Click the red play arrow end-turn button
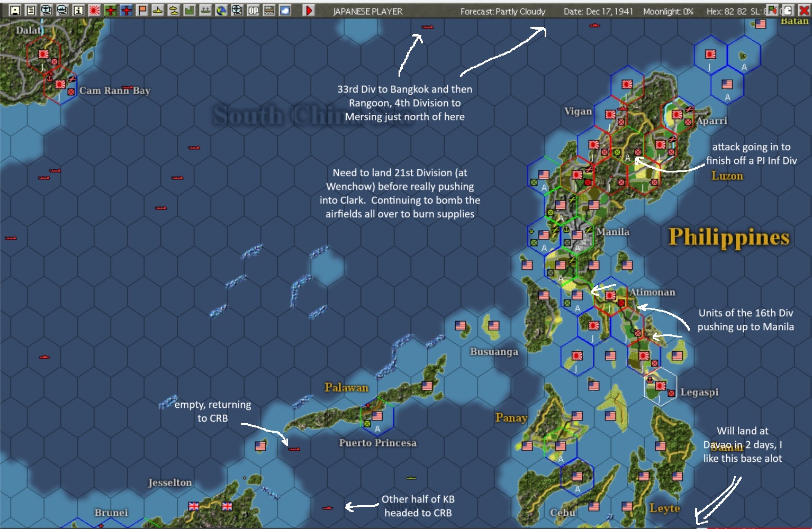 tap(309, 10)
